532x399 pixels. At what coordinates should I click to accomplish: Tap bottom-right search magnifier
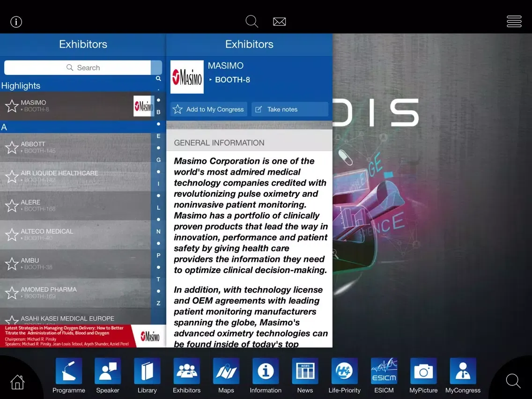tap(513, 381)
